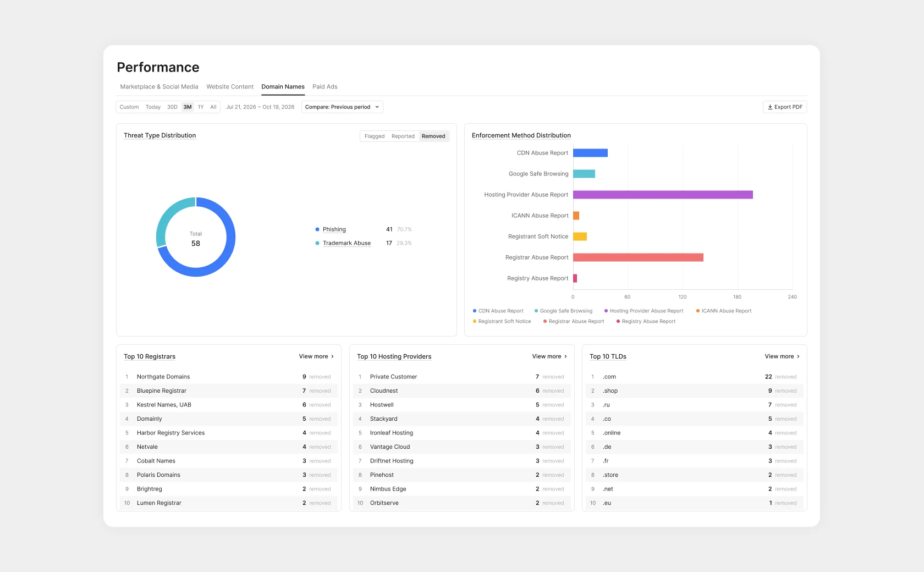Click the Cloudnest hosting provider row
The width and height of the screenshot is (924, 572).
click(461, 391)
